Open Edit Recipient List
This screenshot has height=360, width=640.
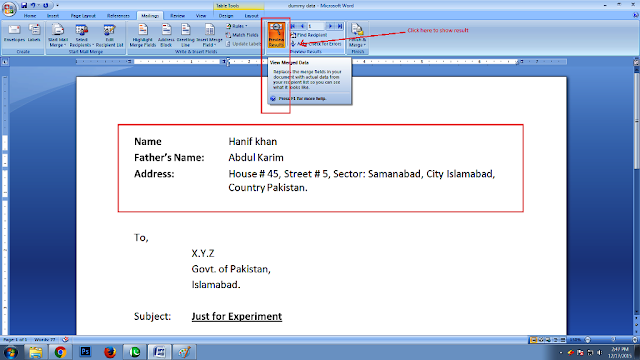[x=109, y=36]
